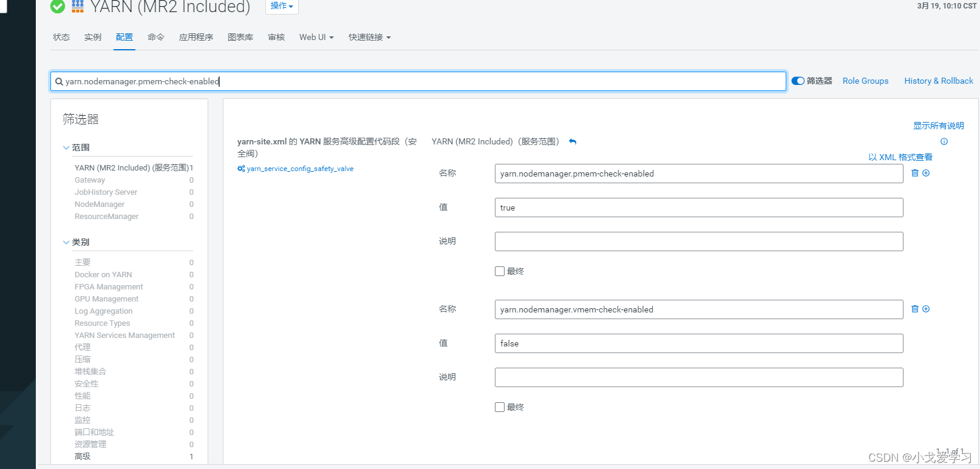This screenshot has width=980, height=469.
Task: Click the info circle icon below 显示所有说明
Action: [944, 141]
